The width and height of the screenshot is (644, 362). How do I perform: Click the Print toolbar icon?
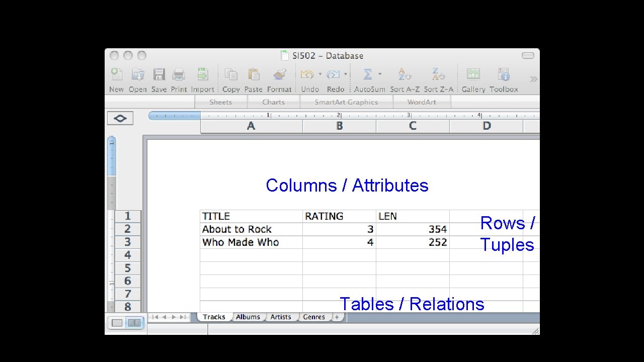179,74
